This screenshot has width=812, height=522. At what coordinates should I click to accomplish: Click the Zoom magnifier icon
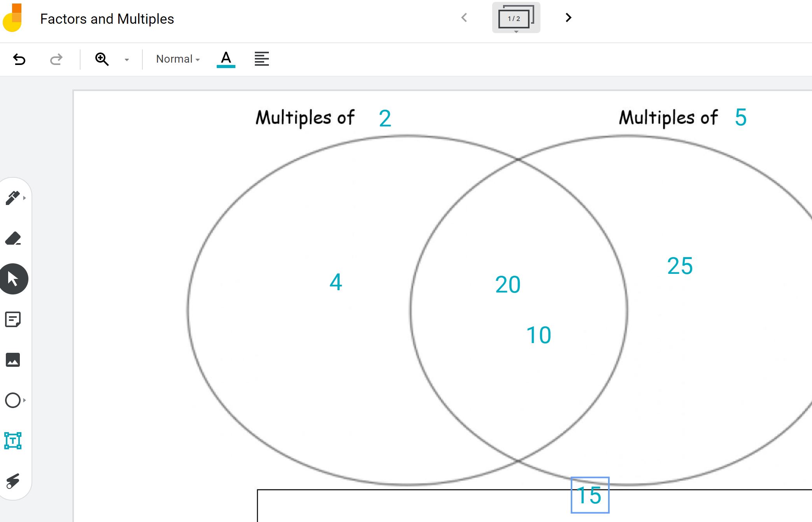click(x=102, y=59)
